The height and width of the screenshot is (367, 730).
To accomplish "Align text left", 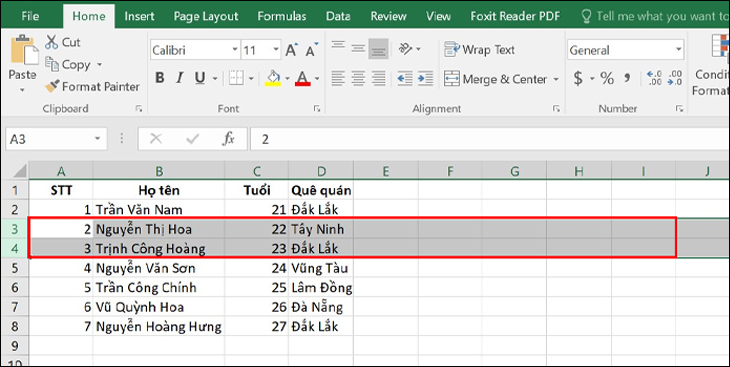I will click(x=338, y=78).
